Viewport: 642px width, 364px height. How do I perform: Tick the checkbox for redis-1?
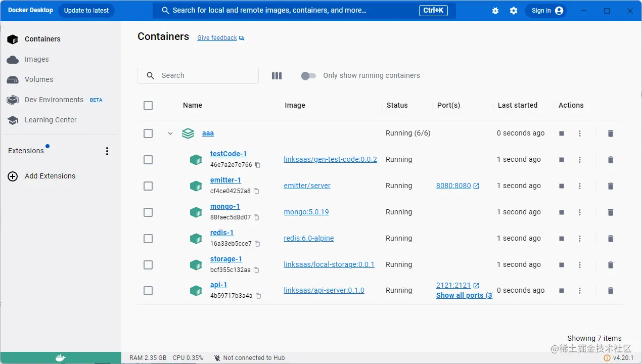[x=148, y=239]
